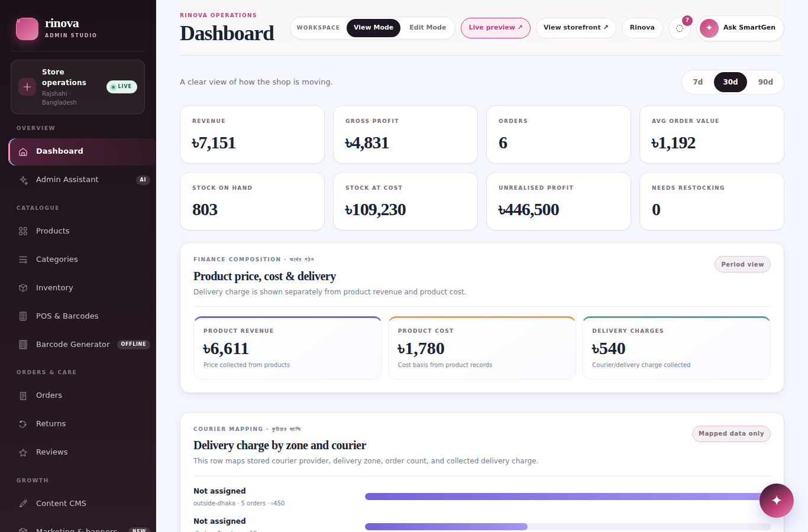Click the Returns circular-arrow icon
This screenshot has width=808, height=532.
click(x=23, y=424)
